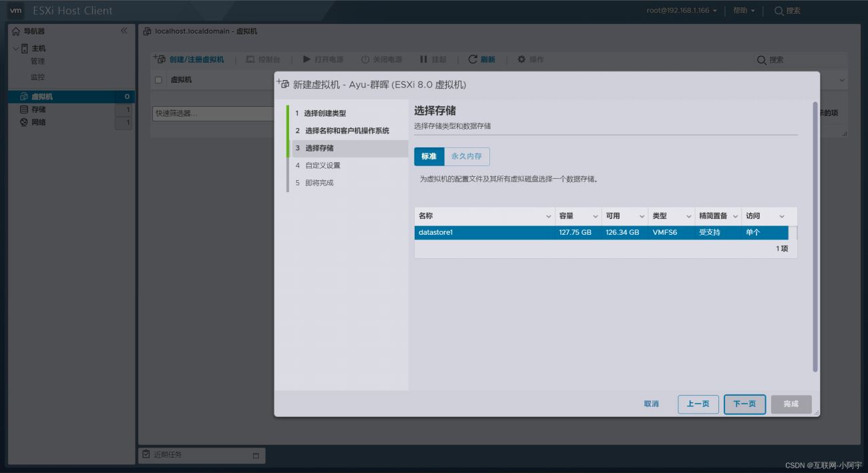Open the Capacity column dropdown arrow
Image resolution: width=868 pixels, height=473 pixels.
pyautogui.click(x=596, y=217)
